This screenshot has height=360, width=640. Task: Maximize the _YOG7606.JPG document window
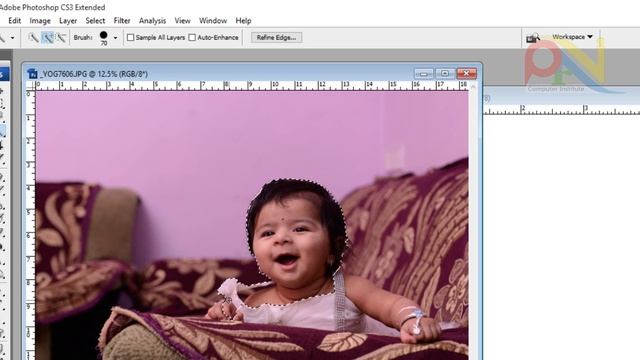pyautogui.click(x=444, y=73)
